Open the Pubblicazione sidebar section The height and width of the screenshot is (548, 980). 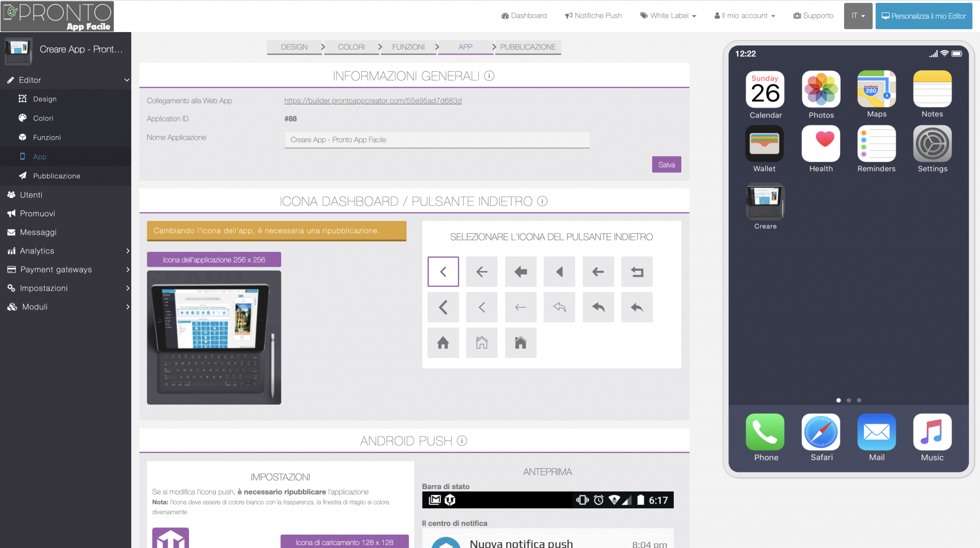56,175
